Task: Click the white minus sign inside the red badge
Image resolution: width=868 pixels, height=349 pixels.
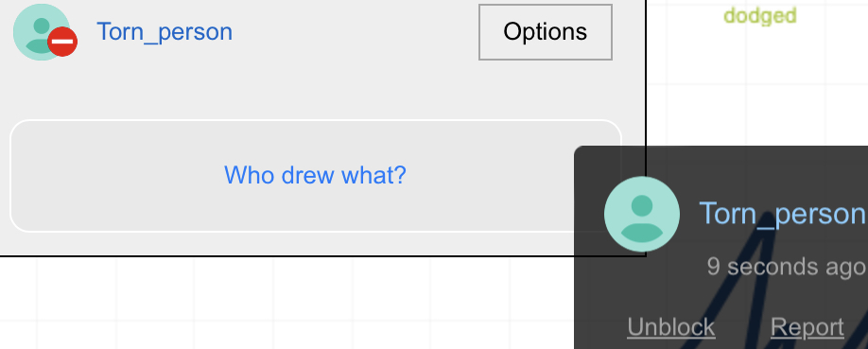Action: [62, 42]
